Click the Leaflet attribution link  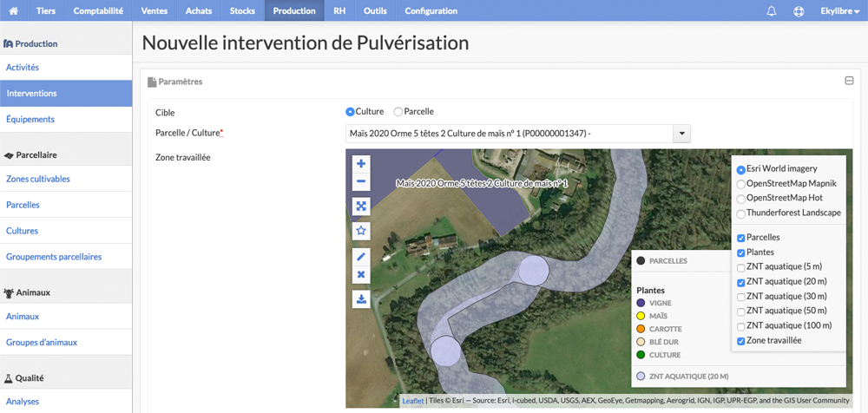tap(413, 400)
